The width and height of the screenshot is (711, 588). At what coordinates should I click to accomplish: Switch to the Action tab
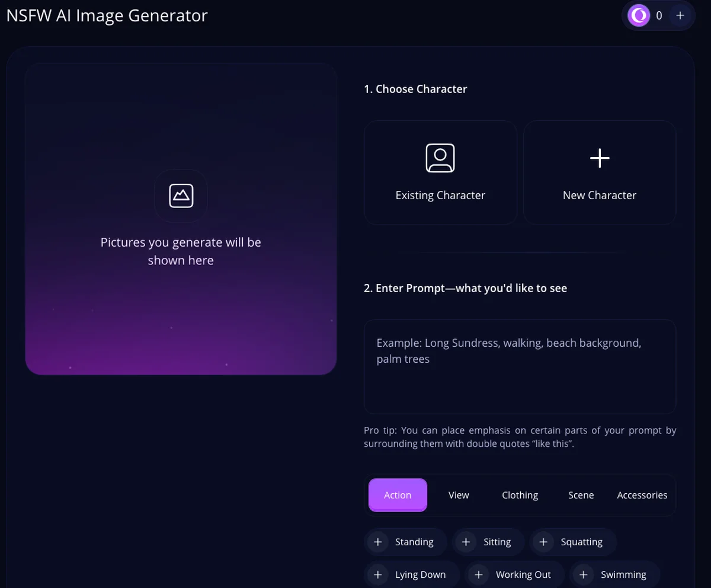pyautogui.click(x=398, y=495)
